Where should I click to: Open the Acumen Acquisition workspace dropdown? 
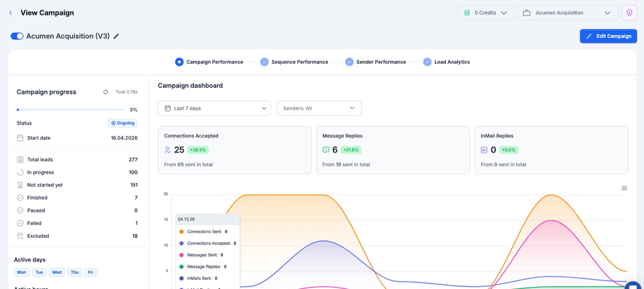(568, 13)
